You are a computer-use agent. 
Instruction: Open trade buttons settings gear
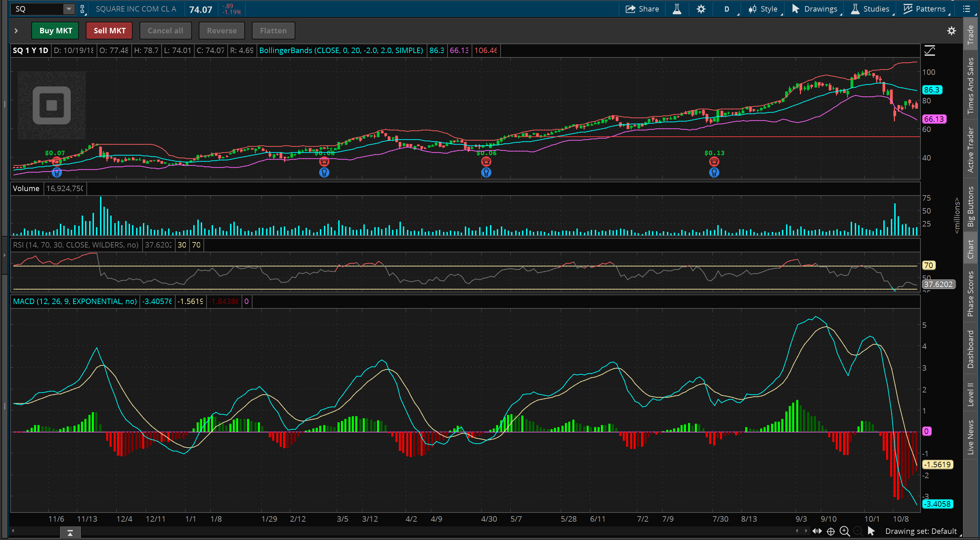coord(951,31)
